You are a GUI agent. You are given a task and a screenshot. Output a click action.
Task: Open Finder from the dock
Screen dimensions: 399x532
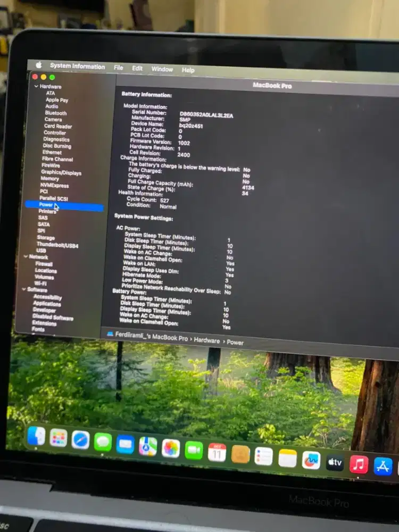pyautogui.click(x=36, y=436)
